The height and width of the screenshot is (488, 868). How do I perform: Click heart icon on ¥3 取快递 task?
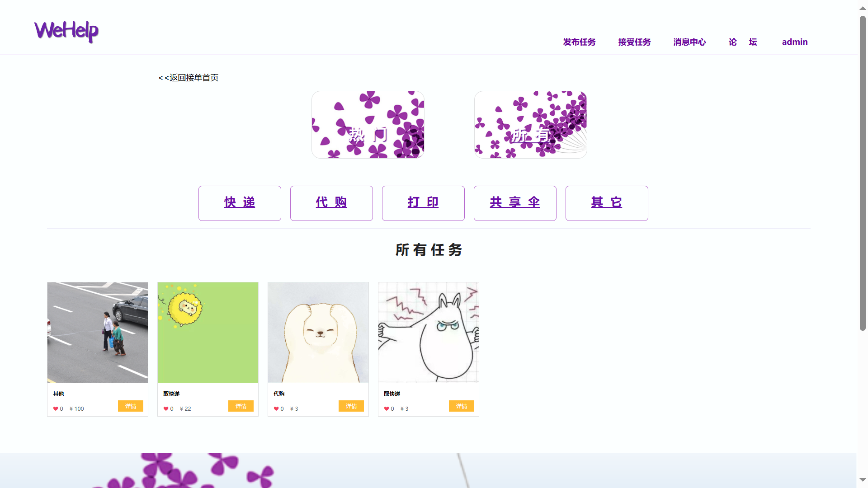coord(387,409)
